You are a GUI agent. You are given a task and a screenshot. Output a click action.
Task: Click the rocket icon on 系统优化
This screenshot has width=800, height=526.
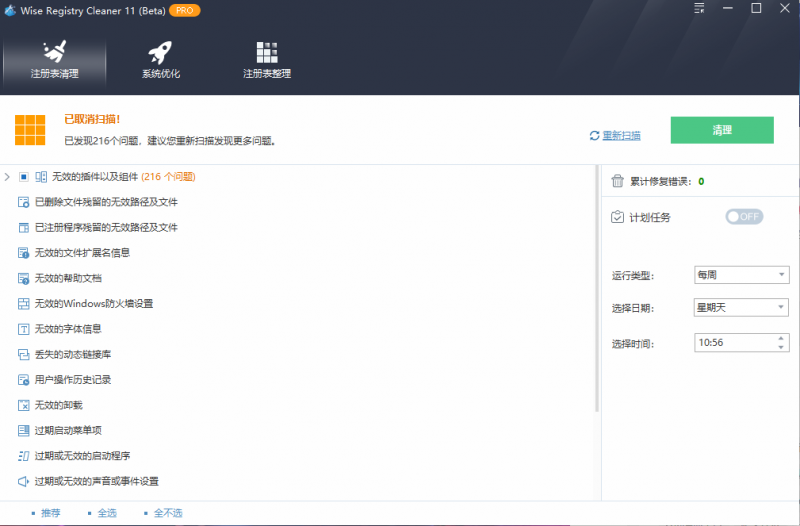pyautogui.click(x=160, y=52)
